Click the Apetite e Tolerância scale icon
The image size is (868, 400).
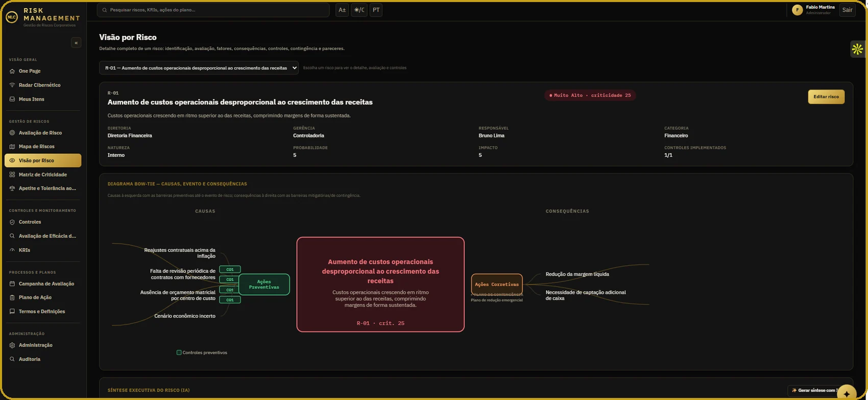point(12,189)
